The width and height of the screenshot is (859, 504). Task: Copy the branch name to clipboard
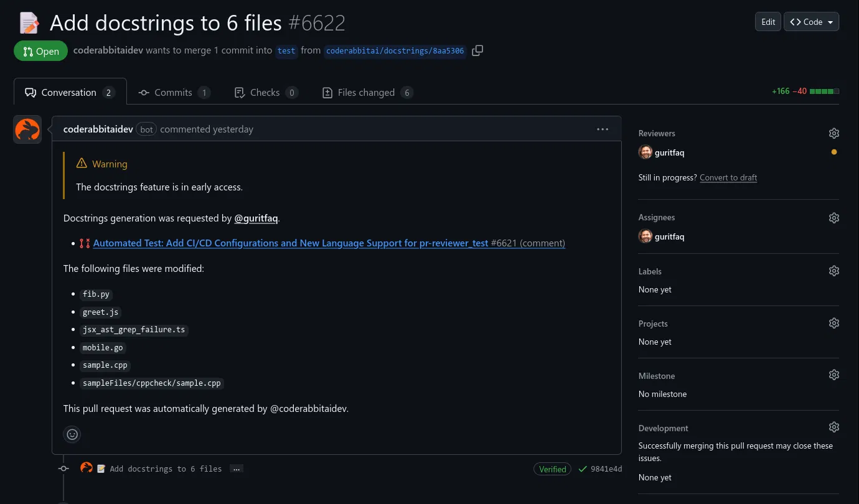pos(477,50)
